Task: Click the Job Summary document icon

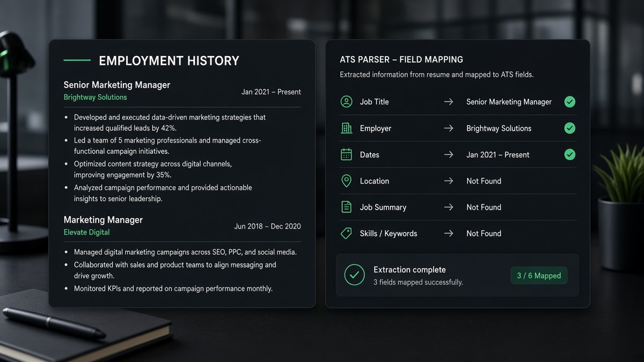Action: (x=347, y=207)
